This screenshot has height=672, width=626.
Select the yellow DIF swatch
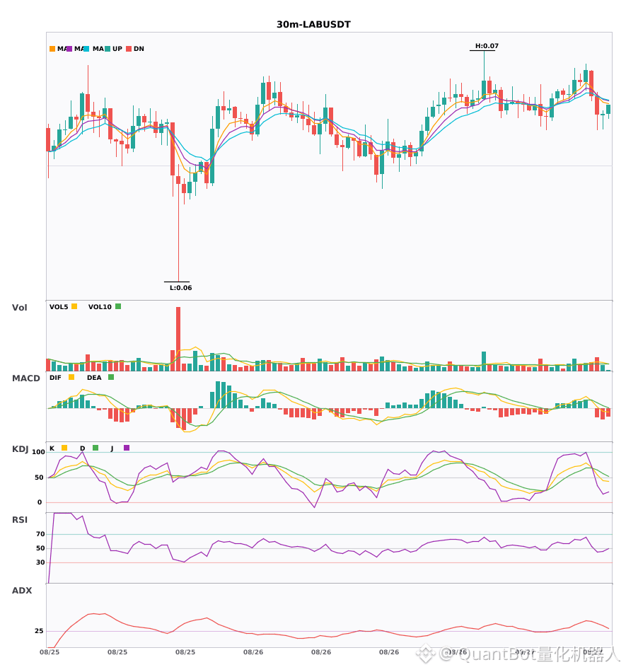coord(71,377)
